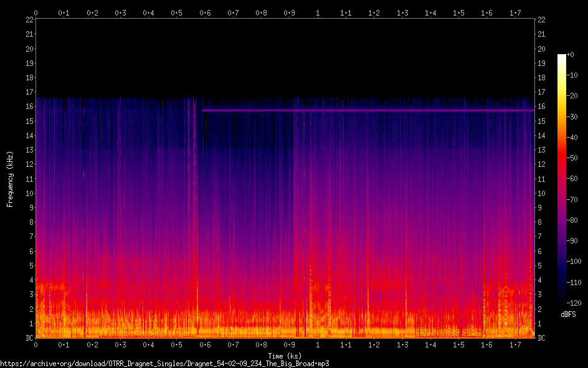Click the DC label on right frequency axis
Viewport: 588px width, 368px height.
[541, 338]
